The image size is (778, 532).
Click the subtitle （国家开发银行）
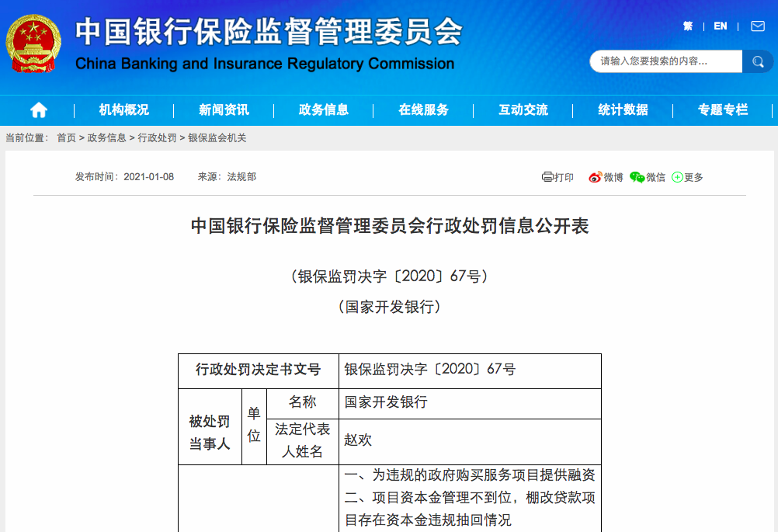(390, 307)
